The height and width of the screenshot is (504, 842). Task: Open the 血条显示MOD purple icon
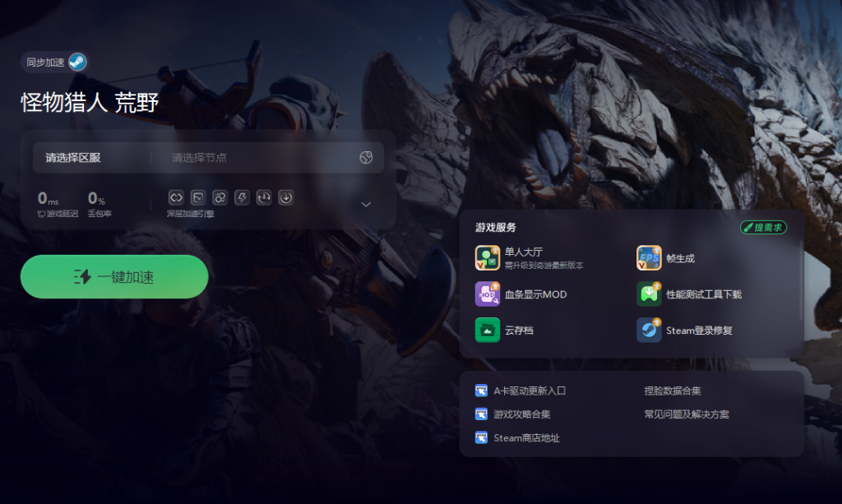(x=488, y=294)
